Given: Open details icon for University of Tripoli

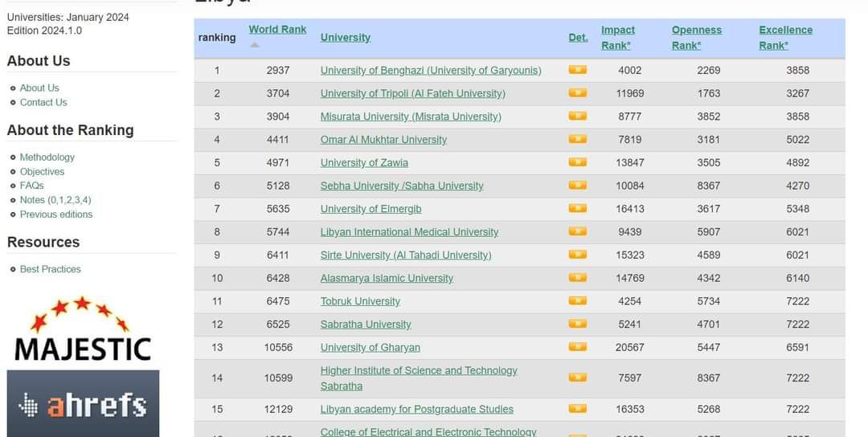Looking at the screenshot, I should (x=577, y=93).
